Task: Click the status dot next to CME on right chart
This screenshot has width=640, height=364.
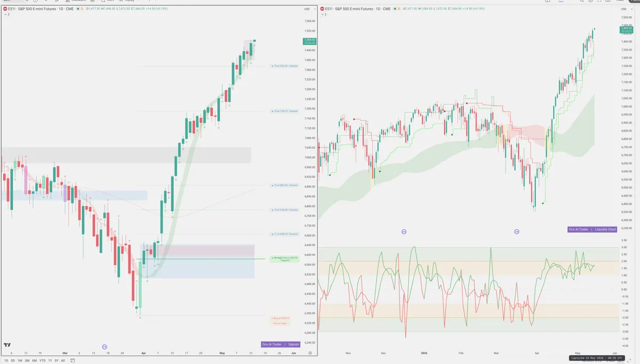Action: 394,9
